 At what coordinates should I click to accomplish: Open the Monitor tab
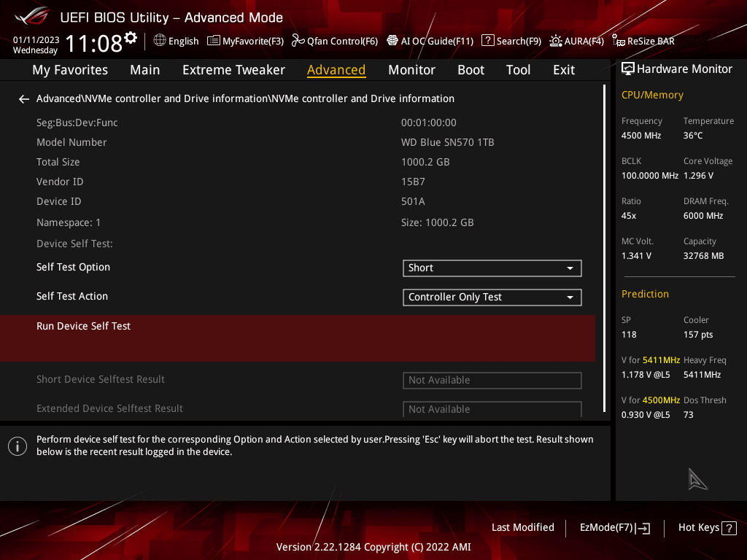tap(411, 70)
